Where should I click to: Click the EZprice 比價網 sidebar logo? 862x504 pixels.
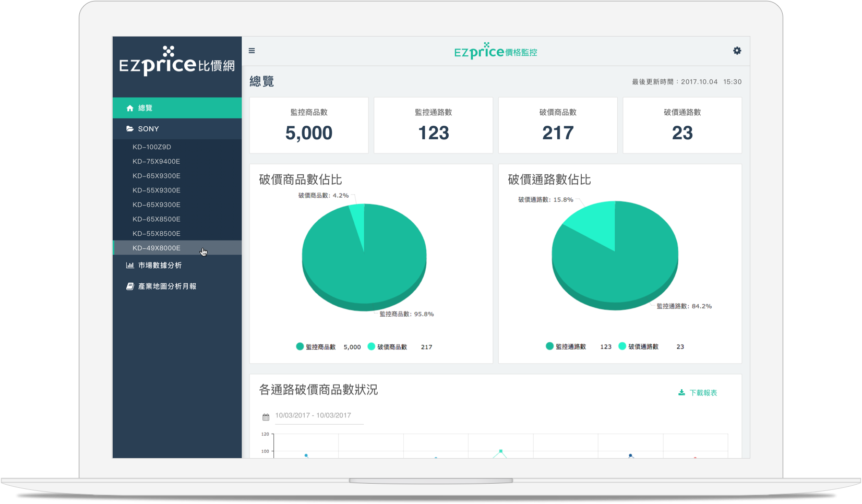(x=177, y=61)
